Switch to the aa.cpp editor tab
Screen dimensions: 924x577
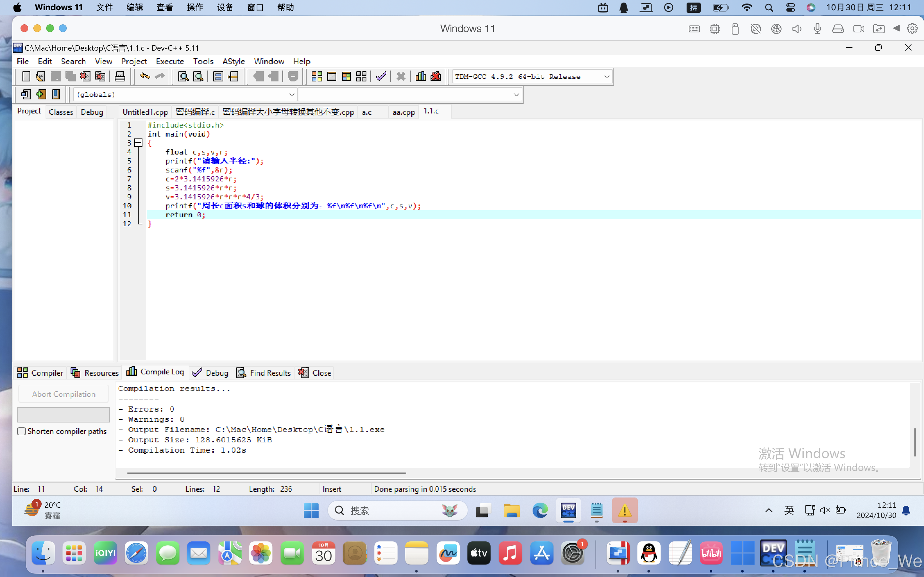point(404,112)
